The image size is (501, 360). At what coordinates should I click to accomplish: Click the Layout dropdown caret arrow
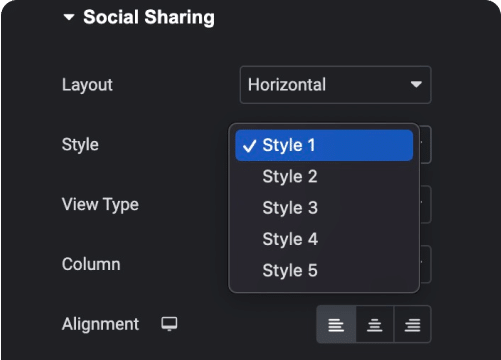point(416,84)
